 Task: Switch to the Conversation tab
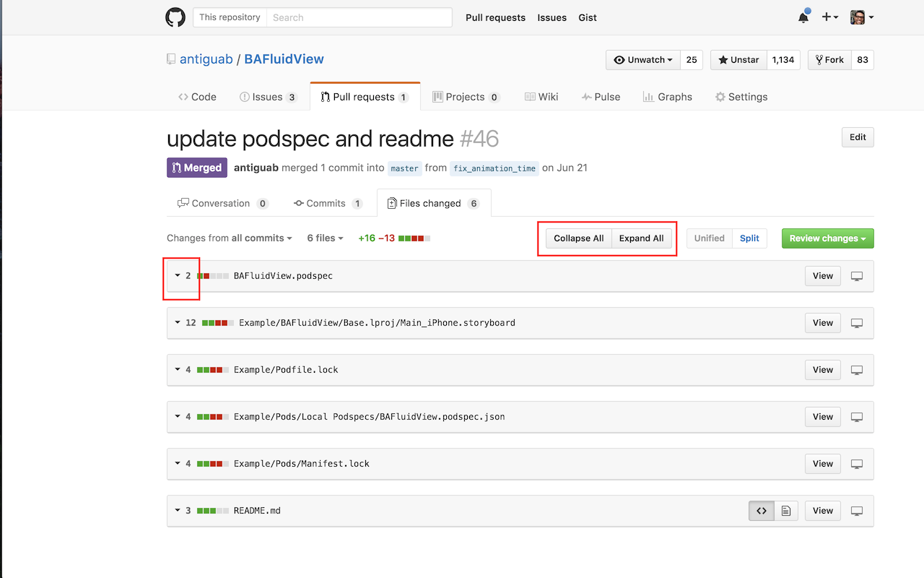223,203
